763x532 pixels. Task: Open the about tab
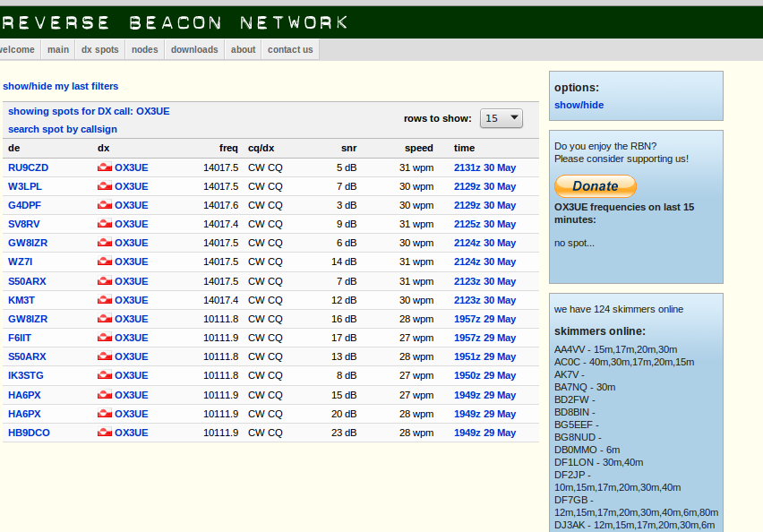tap(243, 49)
